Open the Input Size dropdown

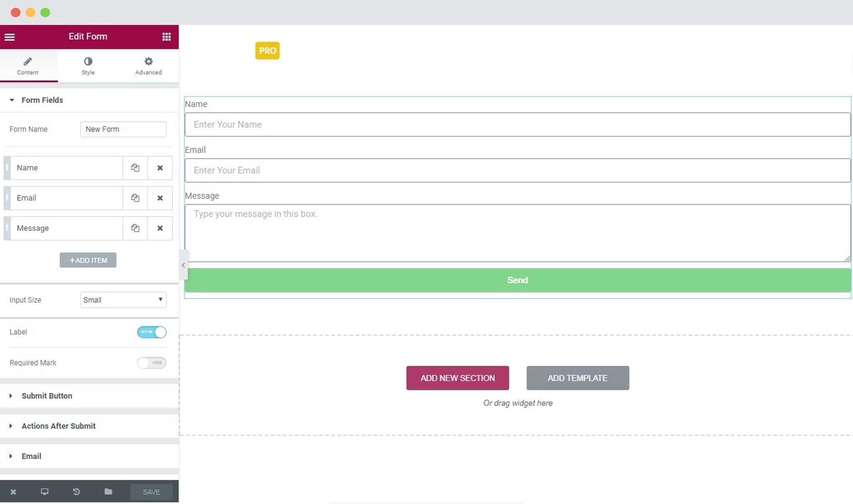tap(123, 300)
